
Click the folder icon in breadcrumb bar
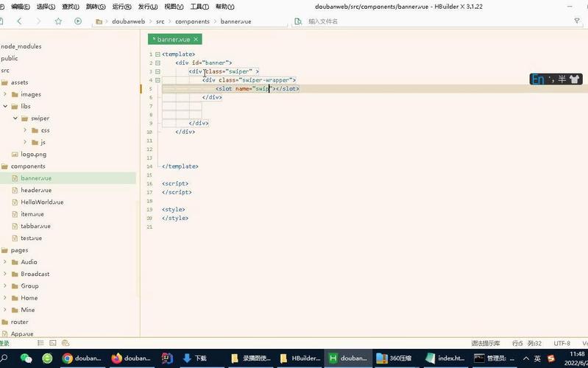click(x=99, y=22)
